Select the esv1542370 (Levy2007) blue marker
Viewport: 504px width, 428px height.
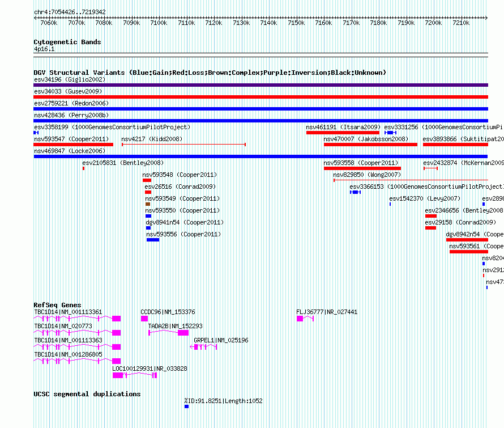(390, 204)
